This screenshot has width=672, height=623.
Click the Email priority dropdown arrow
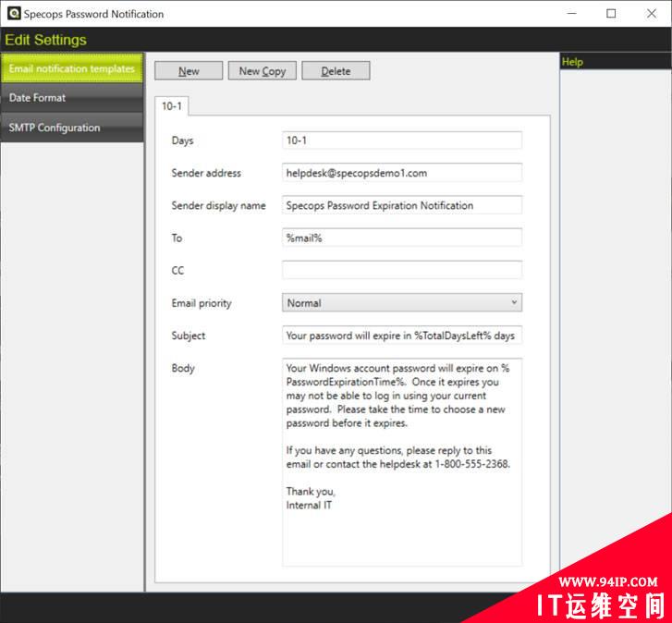point(514,303)
